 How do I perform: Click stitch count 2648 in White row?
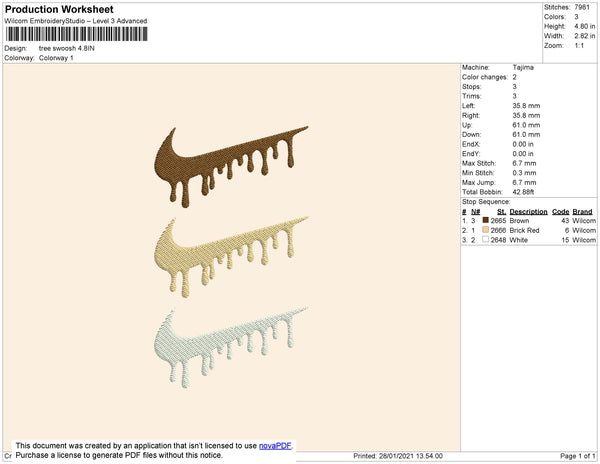click(x=498, y=240)
